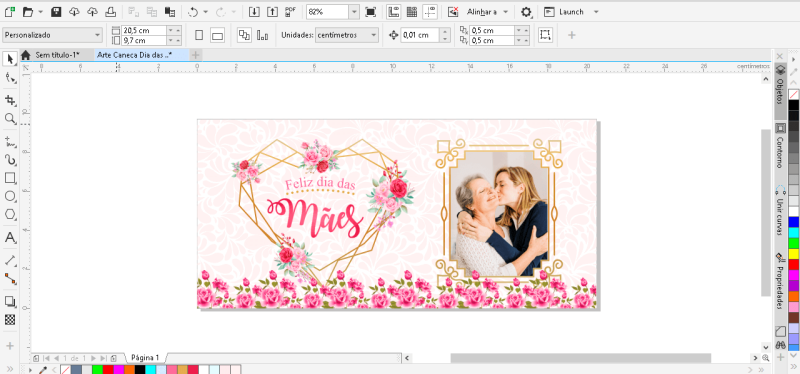Toggle show grid
The image size is (800, 374).
coord(412,12)
